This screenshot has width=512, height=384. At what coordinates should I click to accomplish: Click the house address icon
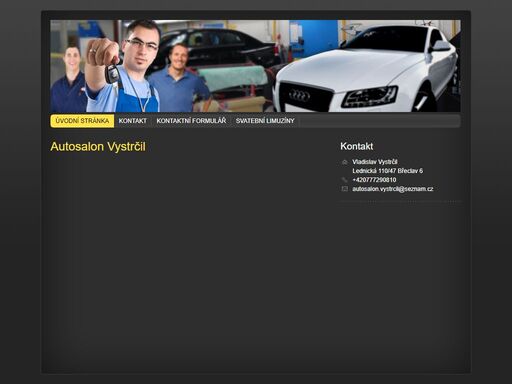click(345, 162)
